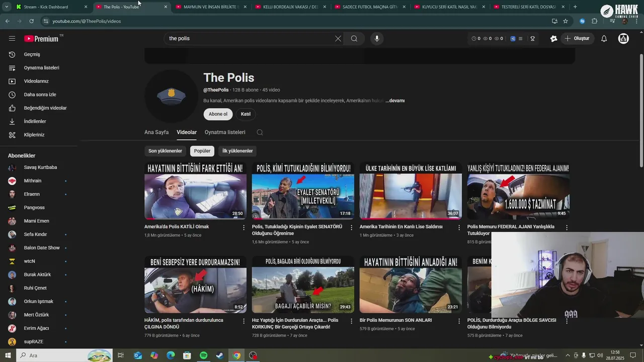Install app icon in the address bar

coord(554,21)
